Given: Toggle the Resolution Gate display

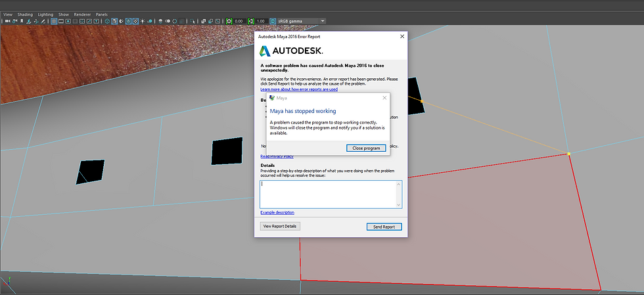Looking at the screenshot, I should click(x=68, y=20).
